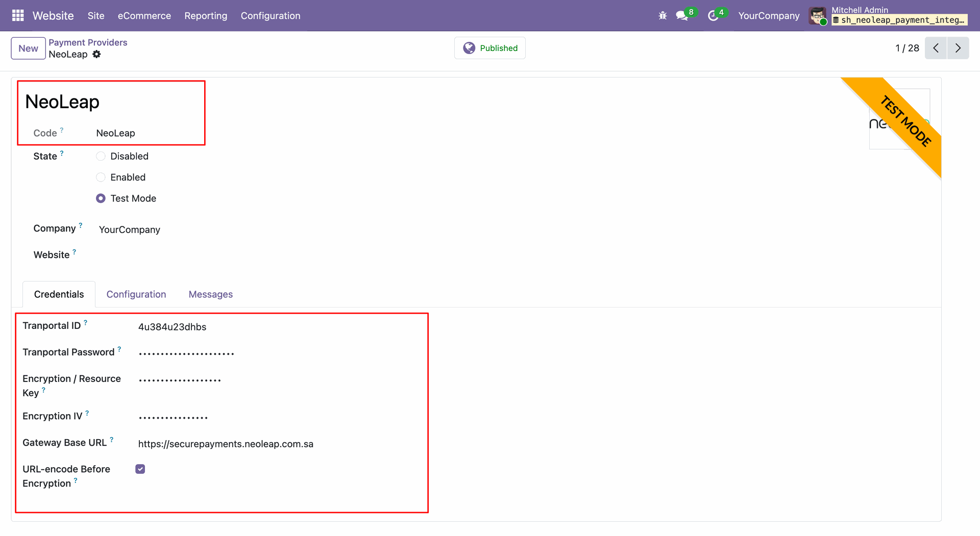Show help for Tranportal Password
The image size is (980, 536).
[x=119, y=349]
